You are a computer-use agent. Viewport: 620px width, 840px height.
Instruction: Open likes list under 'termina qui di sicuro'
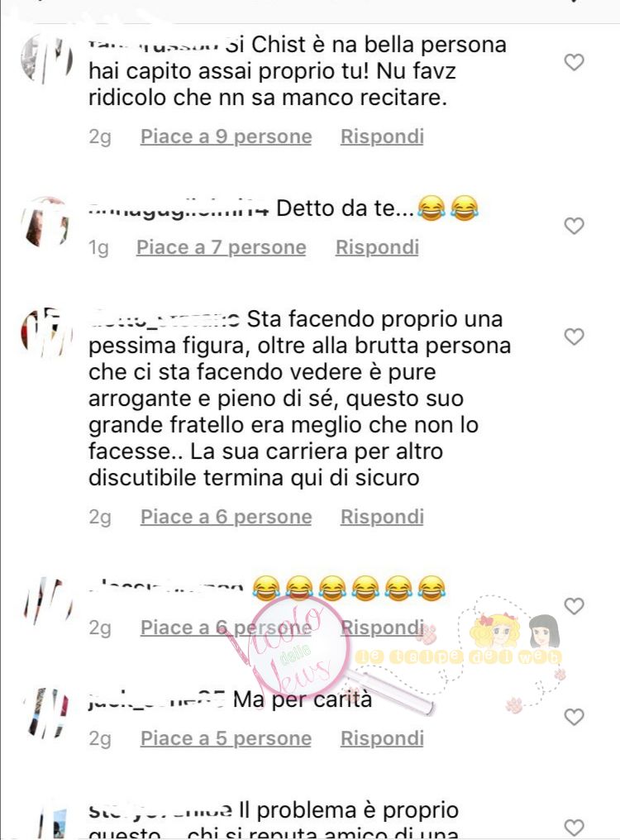[x=227, y=517]
